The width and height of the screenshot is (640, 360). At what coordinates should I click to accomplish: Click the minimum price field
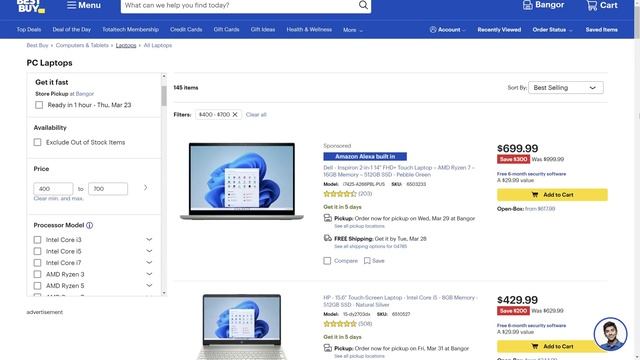[x=53, y=189]
